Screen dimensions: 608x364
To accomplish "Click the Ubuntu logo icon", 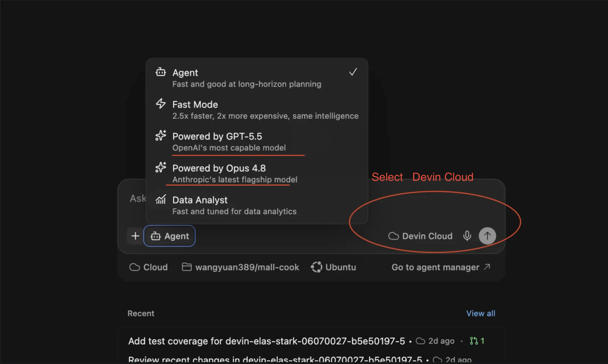I will 316,267.
